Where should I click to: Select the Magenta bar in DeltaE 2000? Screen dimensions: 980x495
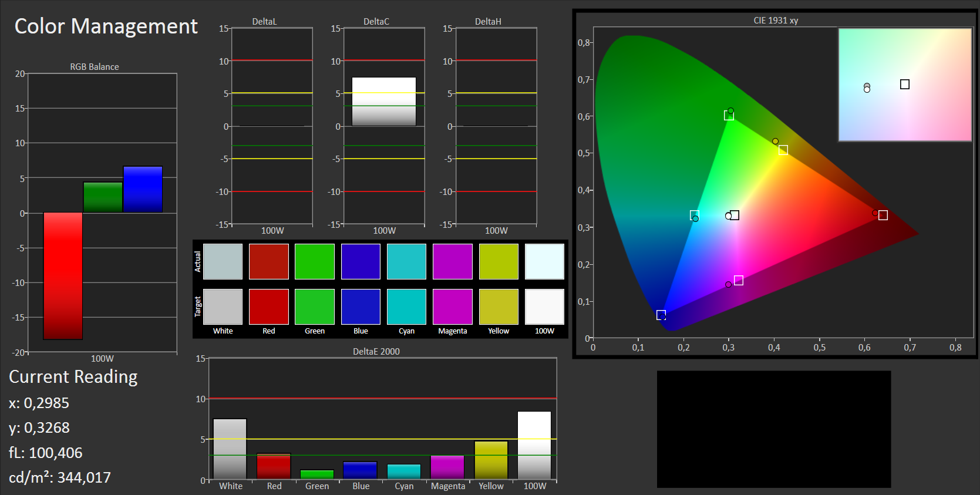pos(447,467)
